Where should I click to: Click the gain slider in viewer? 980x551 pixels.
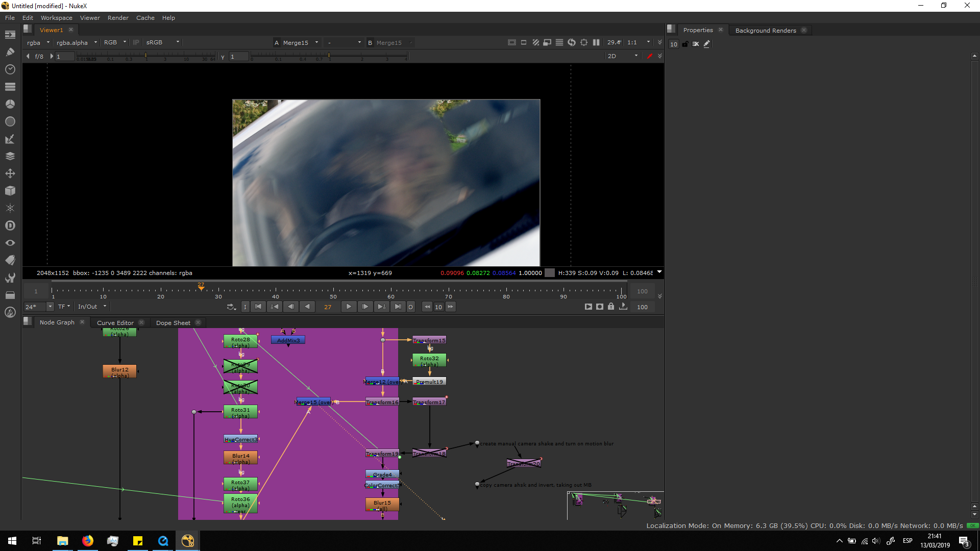tap(145, 56)
